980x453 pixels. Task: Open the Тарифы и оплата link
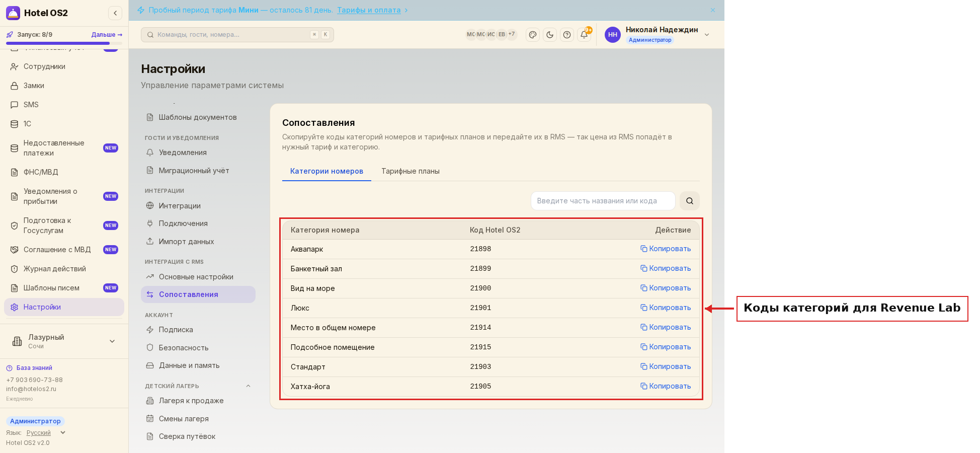click(369, 10)
